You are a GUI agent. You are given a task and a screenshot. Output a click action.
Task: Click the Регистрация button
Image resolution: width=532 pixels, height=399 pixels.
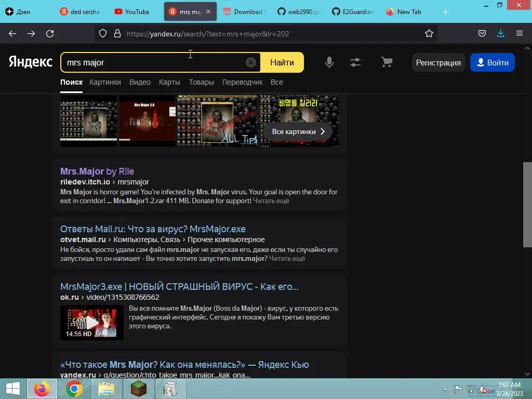click(x=438, y=62)
